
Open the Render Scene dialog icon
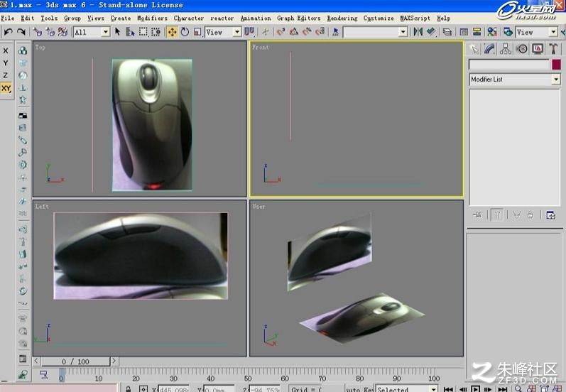[508, 32]
